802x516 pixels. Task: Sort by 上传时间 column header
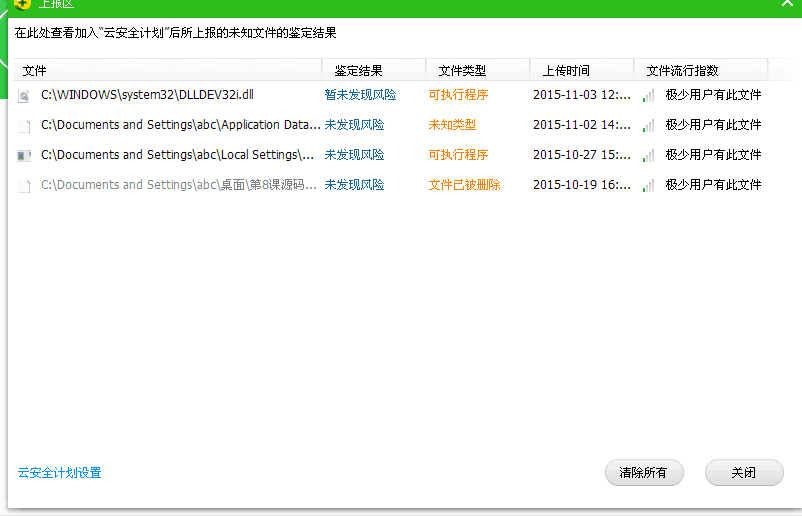click(x=582, y=71)
